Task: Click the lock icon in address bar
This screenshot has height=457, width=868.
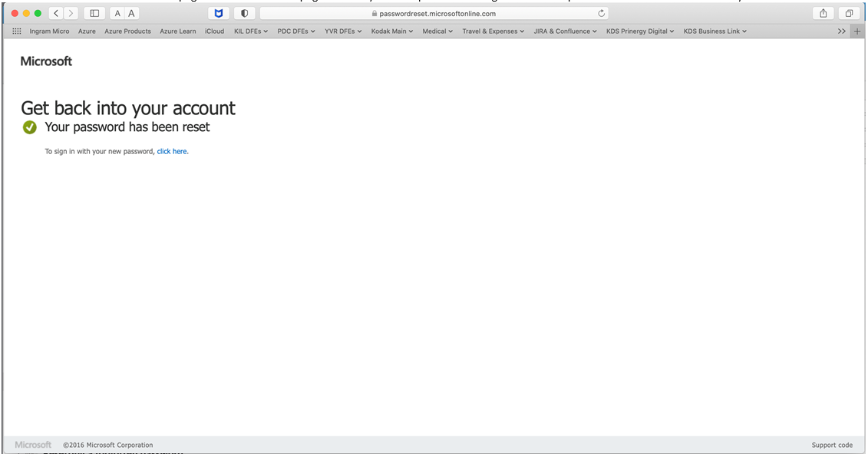Action: click(x=375, y=13)
